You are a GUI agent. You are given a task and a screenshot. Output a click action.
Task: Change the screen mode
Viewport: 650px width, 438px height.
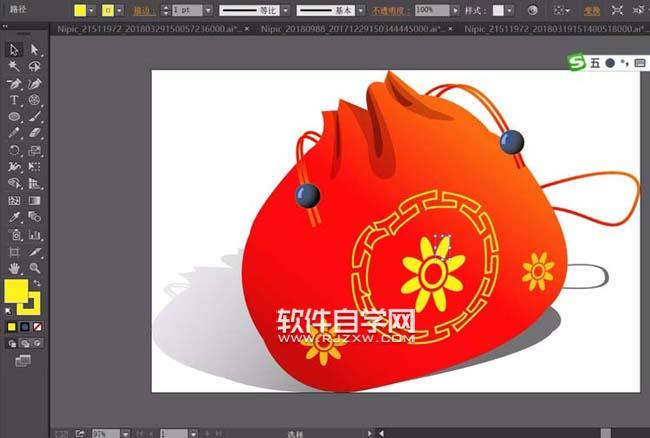pyautogui.click(x=23, y=361)
